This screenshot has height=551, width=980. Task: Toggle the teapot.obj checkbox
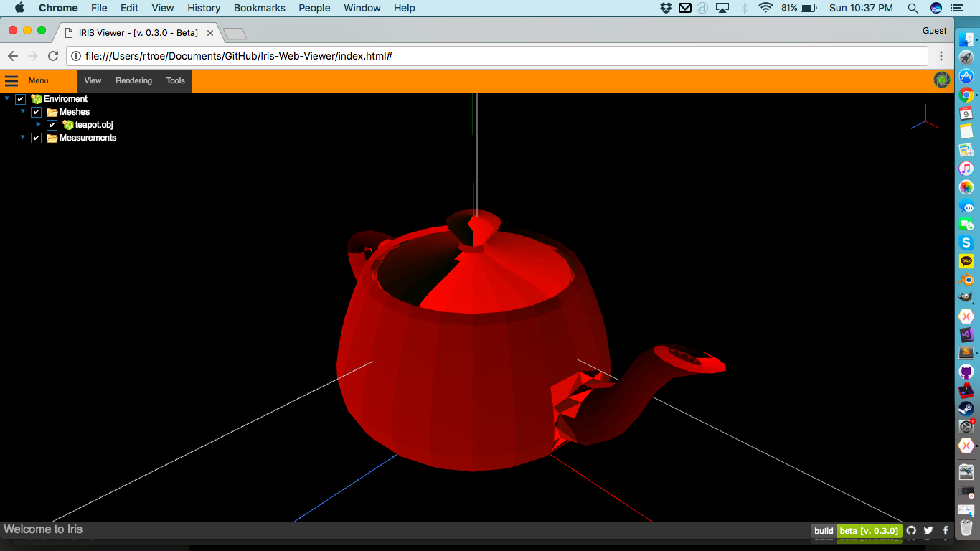[52, 125]
